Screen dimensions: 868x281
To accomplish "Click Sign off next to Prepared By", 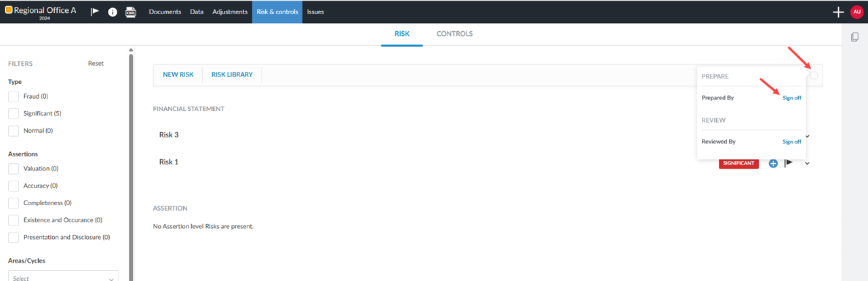I will 792,98.
